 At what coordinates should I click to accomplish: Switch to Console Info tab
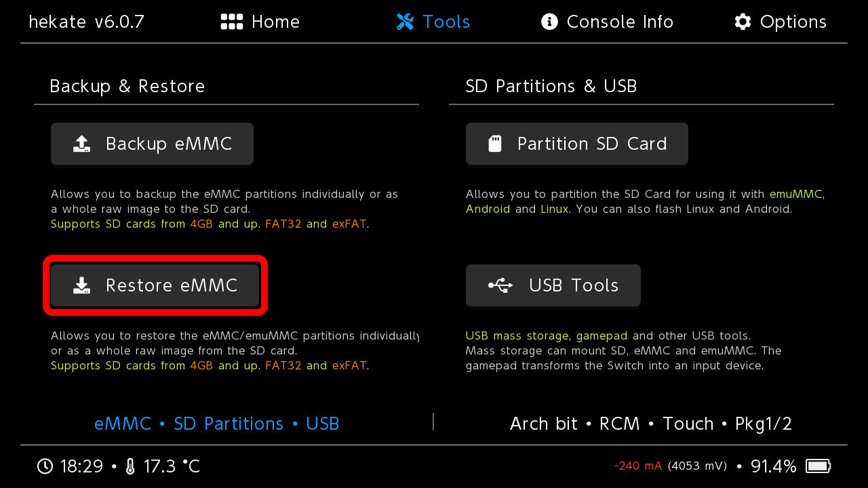607,22
